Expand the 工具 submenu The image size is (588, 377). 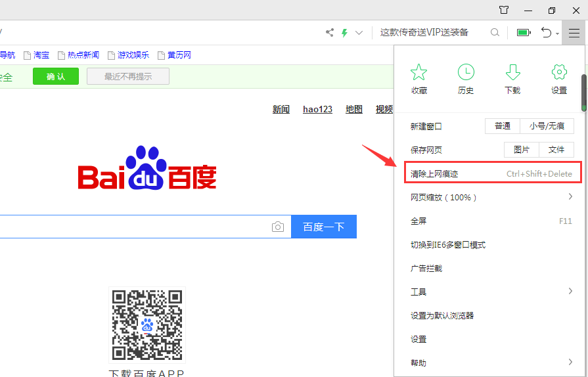click(x=570, y=292)
